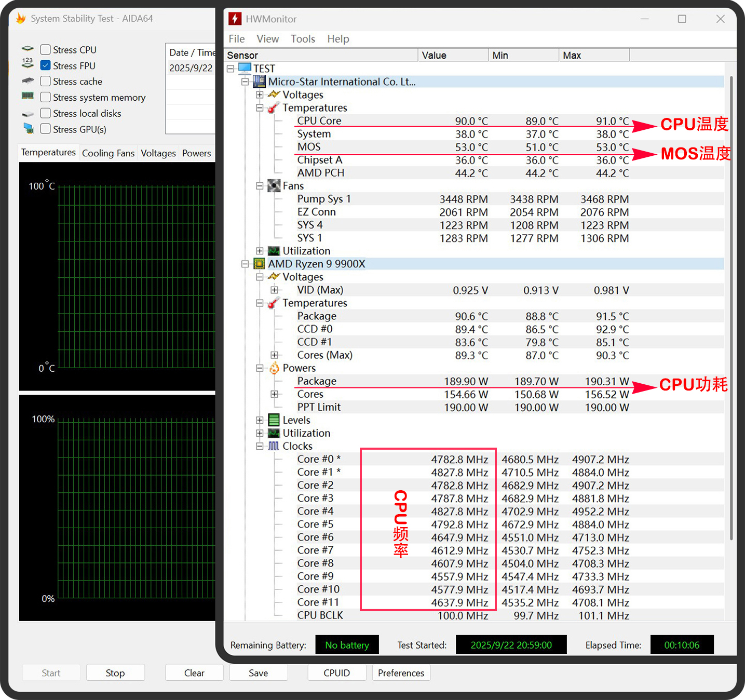Switch to the Cooling Fans tab

point(108,153)
